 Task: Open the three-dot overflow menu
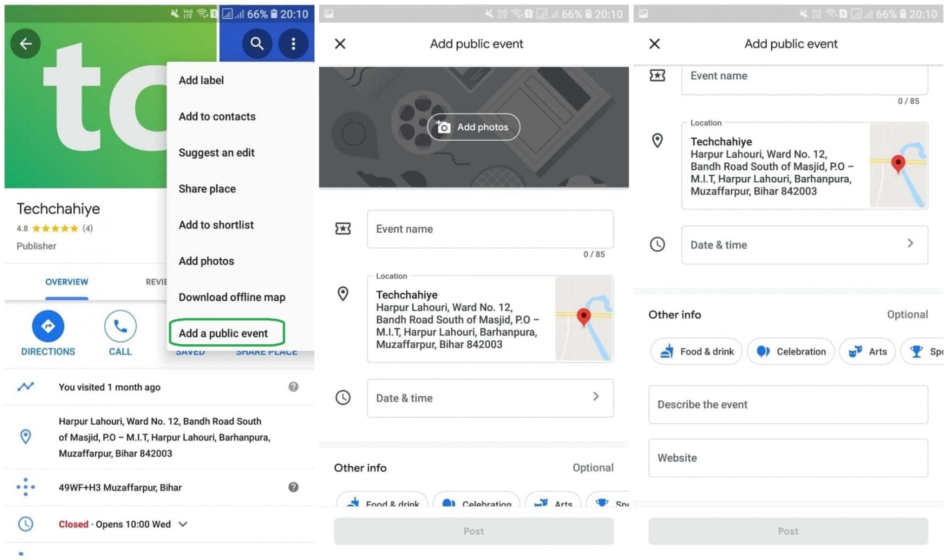(x=293, y=44)
